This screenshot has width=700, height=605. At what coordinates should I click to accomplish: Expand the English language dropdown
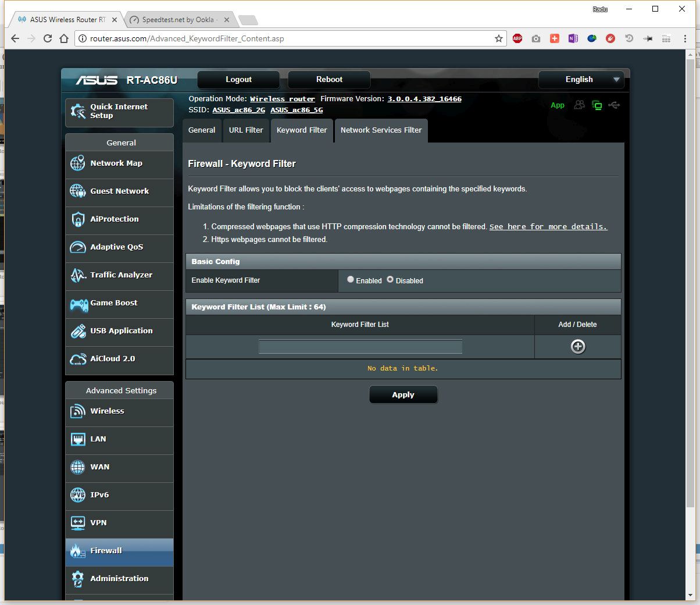(x=581, y=80)
